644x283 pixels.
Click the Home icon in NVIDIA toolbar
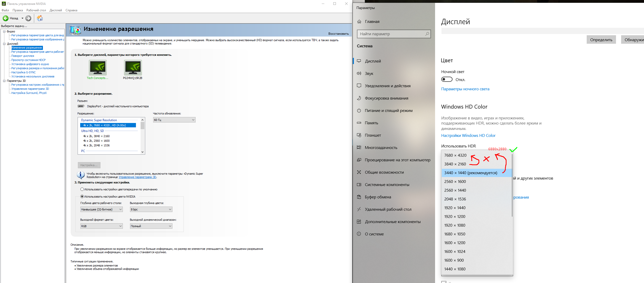pyautogui.click(x=40, y=18)
